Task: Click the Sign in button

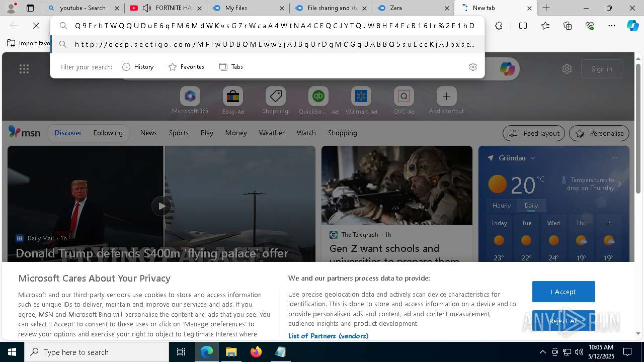Action: point(602,69)
